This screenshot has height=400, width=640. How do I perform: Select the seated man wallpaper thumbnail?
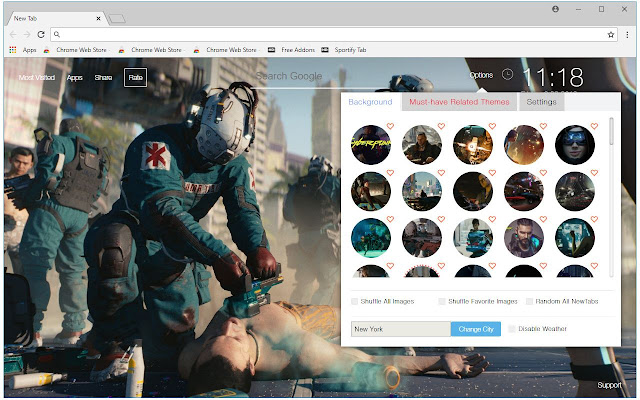pos(422,145)
